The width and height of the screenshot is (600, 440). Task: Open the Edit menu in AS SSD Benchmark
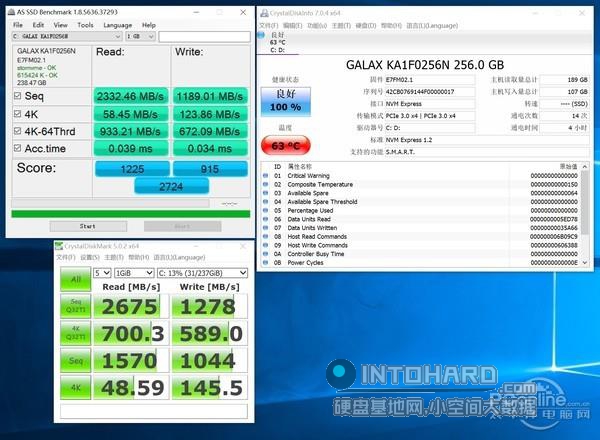(x=38, y=25)
